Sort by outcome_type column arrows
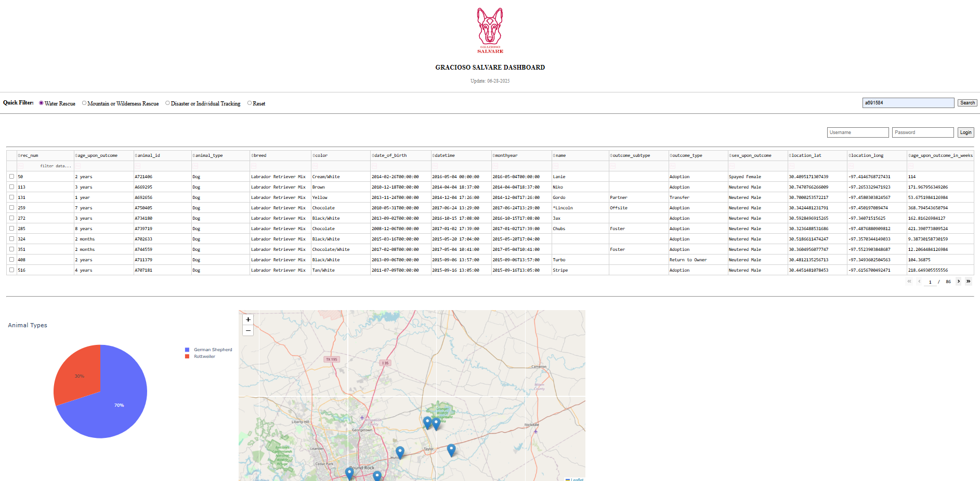 point(671,155)
